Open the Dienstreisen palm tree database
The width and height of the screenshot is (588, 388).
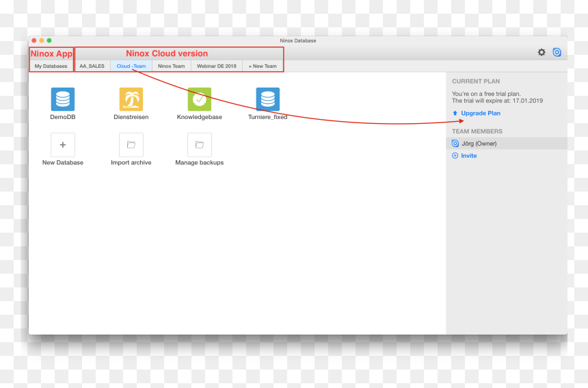[x=131, y=99]
